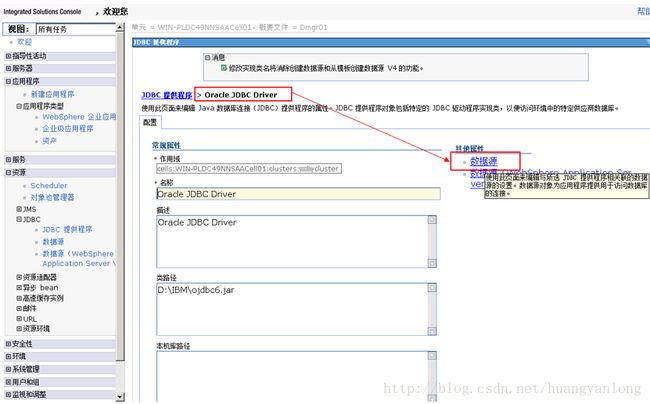The image size is (650, 404).
Task: Collapse 应用程序类型 tree node
Action: point(19,106)
